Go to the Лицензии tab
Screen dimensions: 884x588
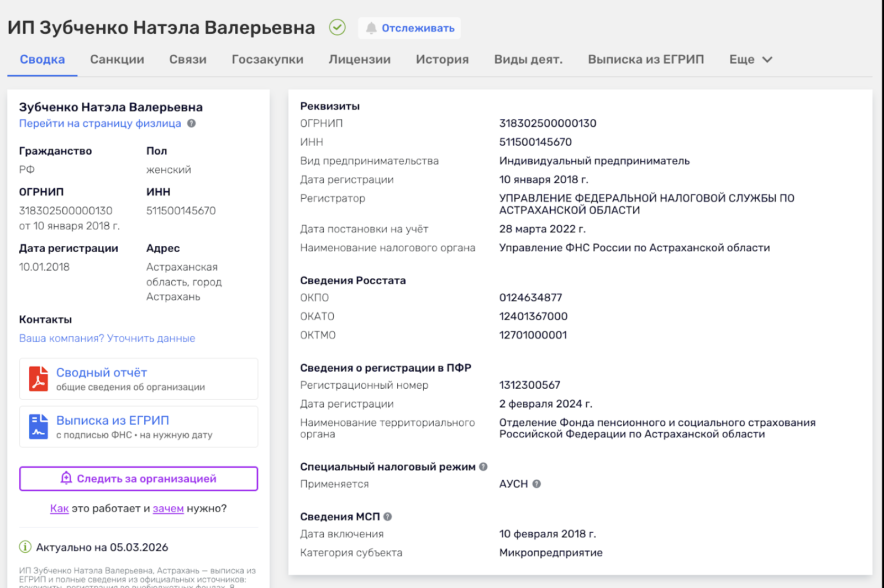point(360,60)
